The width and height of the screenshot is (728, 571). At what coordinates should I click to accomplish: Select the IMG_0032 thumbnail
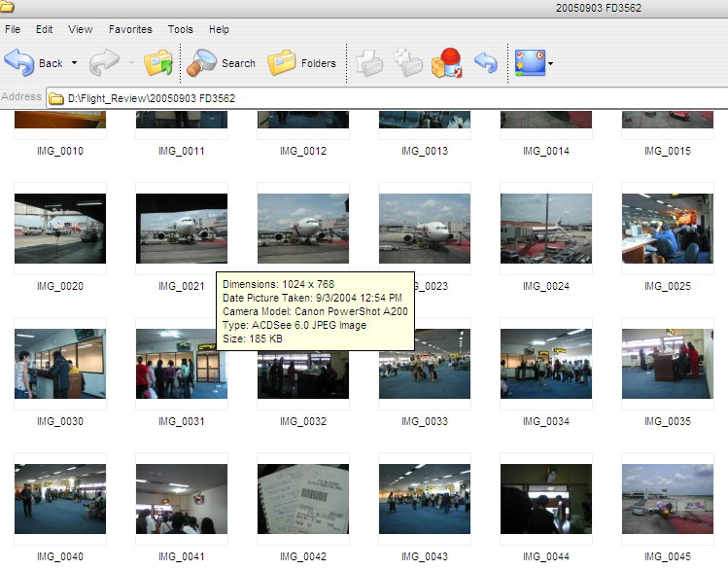pos(303,375)
